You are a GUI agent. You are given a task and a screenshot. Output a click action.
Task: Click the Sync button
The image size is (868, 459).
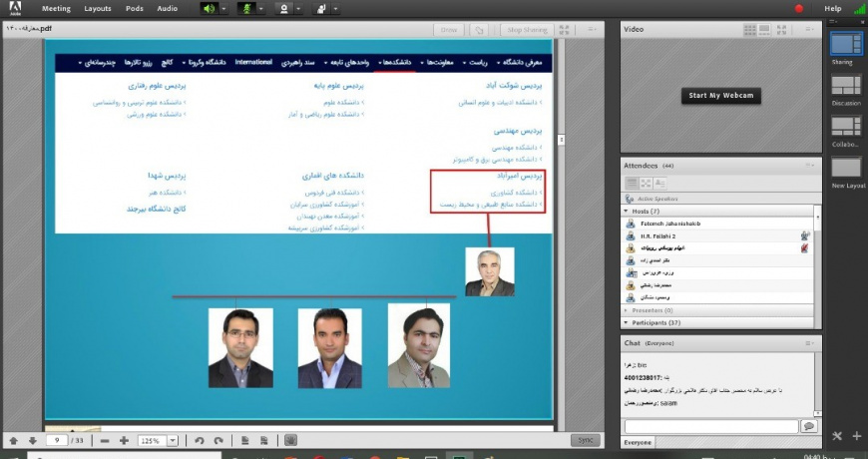point(585,441)
